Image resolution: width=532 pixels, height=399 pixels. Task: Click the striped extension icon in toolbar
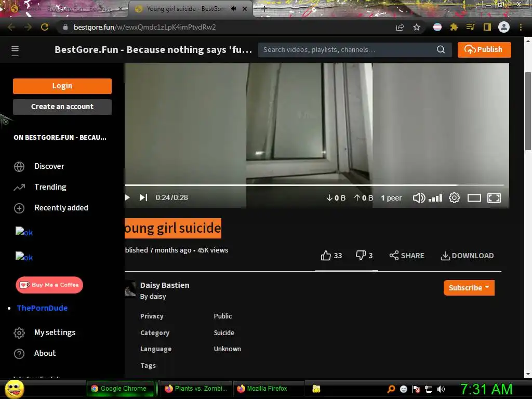(437, 27)
